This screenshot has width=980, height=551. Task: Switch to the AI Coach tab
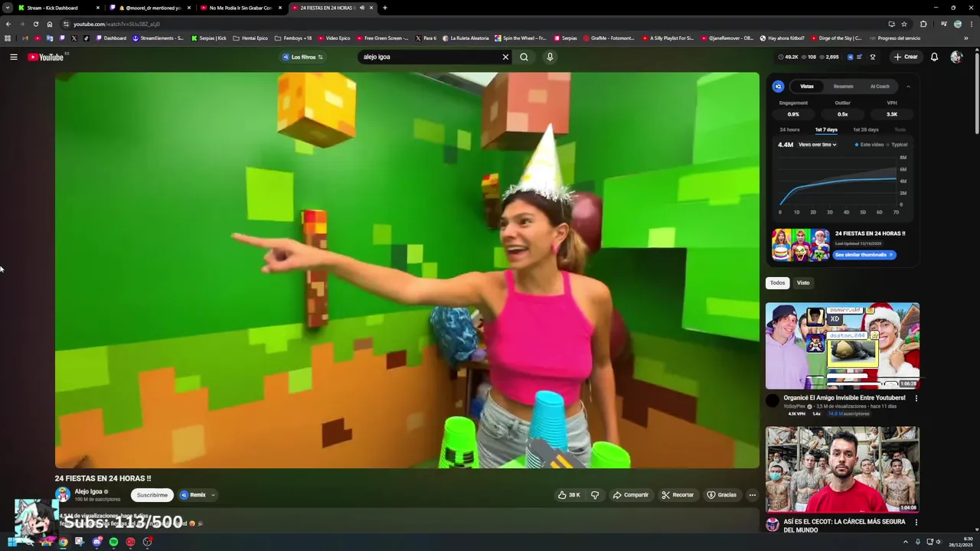pyautogui.click(x=880, y=86)
